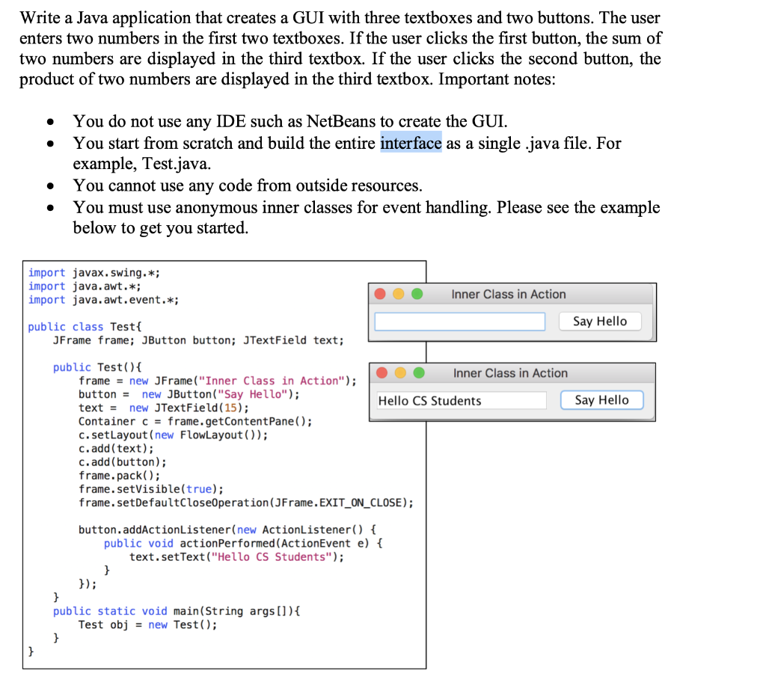Viewport: 766px width, 700px height.
Task: Click upper window's Inner Class in Action title
Action: coord(509,294)
